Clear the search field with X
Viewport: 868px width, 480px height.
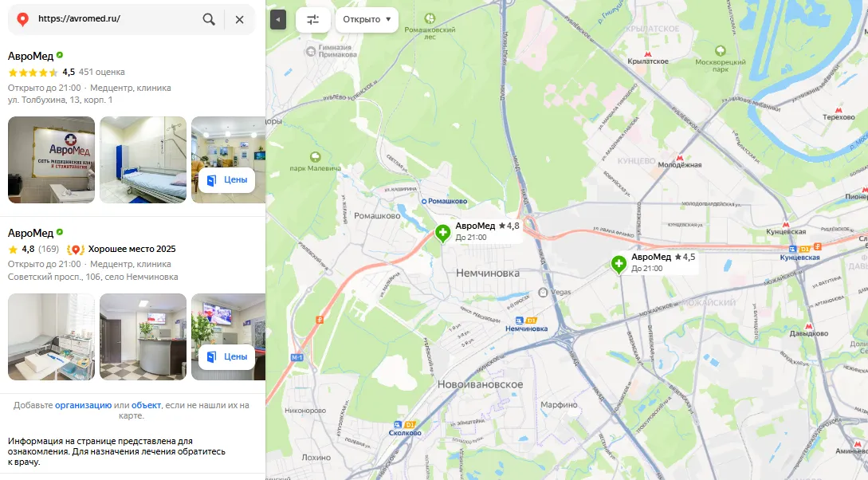point(240,19)
